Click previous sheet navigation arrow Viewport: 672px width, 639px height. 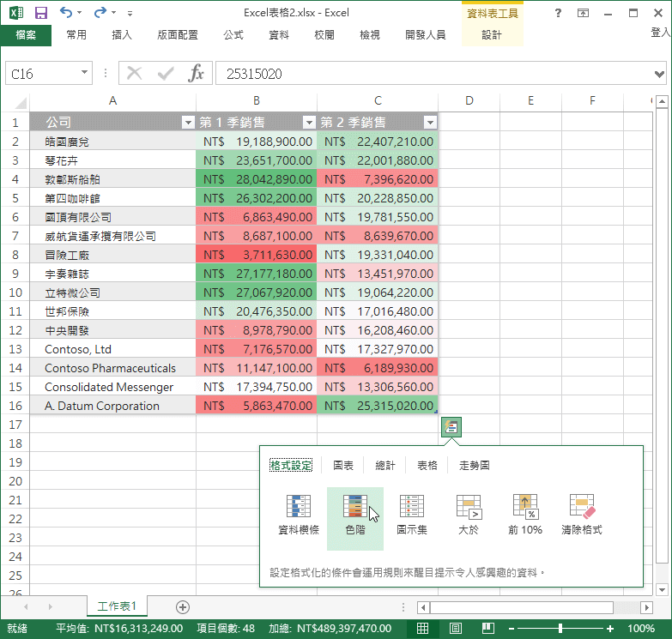click(26, 607)
